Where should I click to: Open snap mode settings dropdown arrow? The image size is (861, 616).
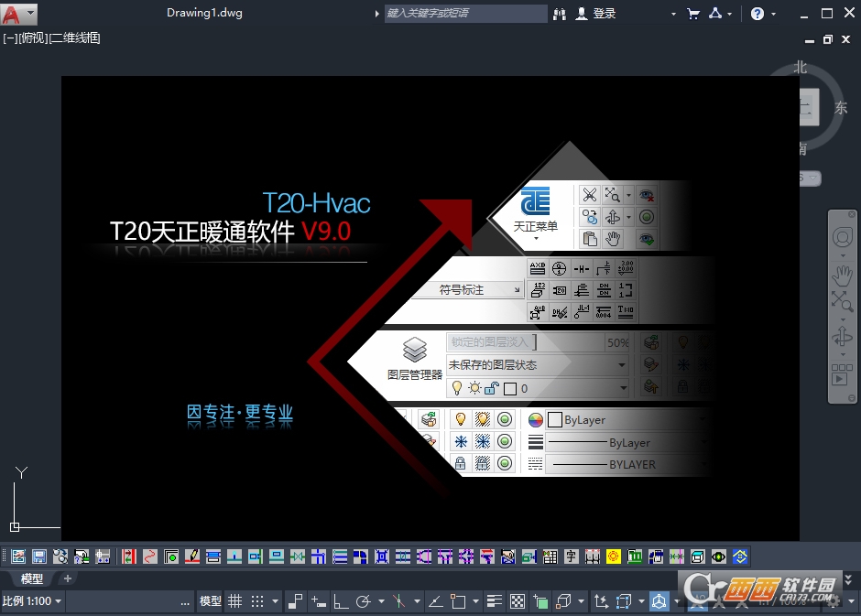(x=275, y=601)
